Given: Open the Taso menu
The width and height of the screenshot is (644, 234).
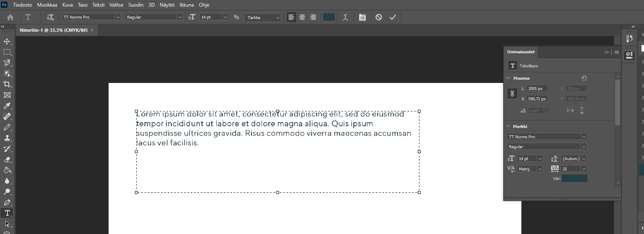Looking at the screenshot, I should (83, 5).
